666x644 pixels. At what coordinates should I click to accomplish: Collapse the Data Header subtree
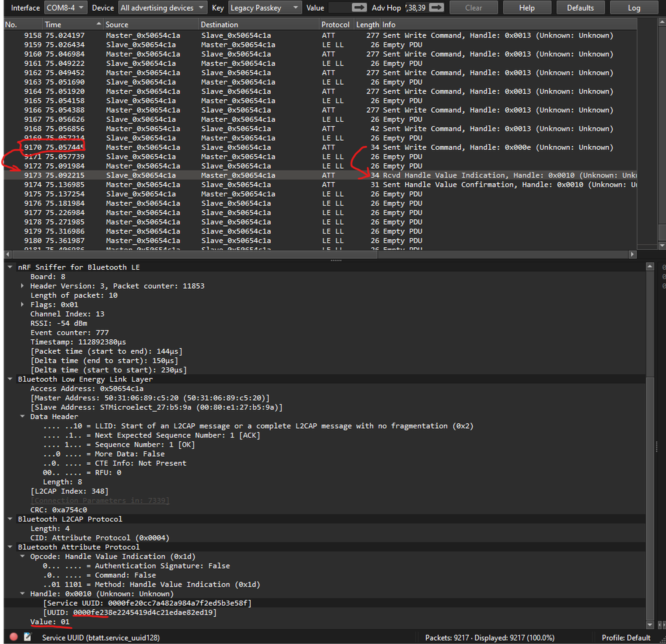[22, 416]
